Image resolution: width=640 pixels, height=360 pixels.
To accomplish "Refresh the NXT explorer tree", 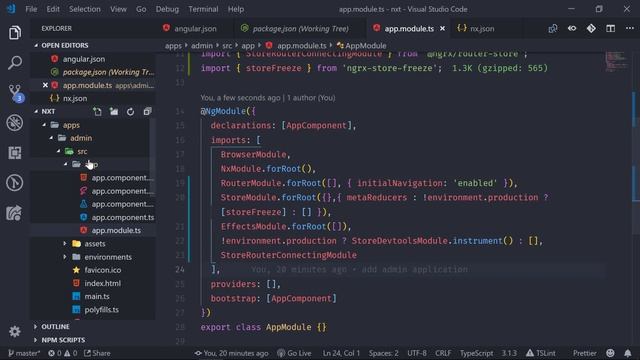I will pos(130,111).
